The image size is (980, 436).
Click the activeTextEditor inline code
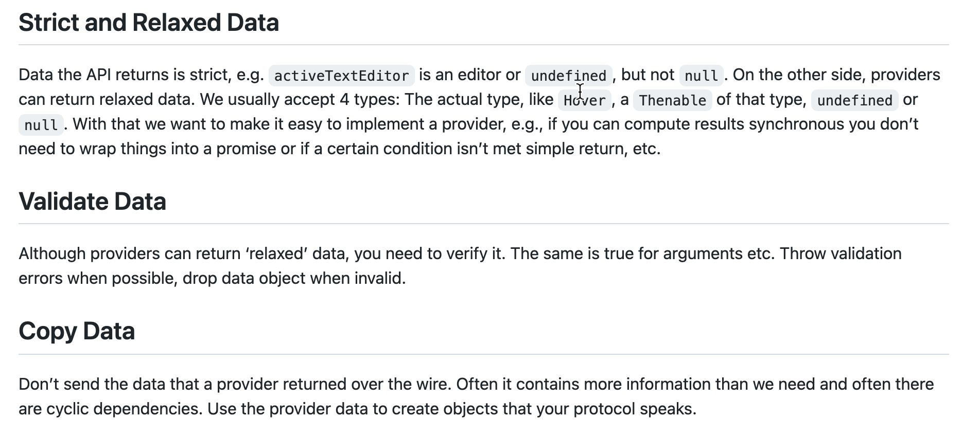pos(341,76)
